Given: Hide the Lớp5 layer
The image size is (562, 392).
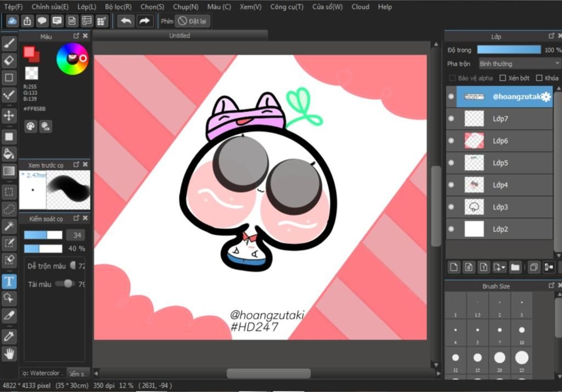Looking at the screenshot, I should [x=451, y=163].
